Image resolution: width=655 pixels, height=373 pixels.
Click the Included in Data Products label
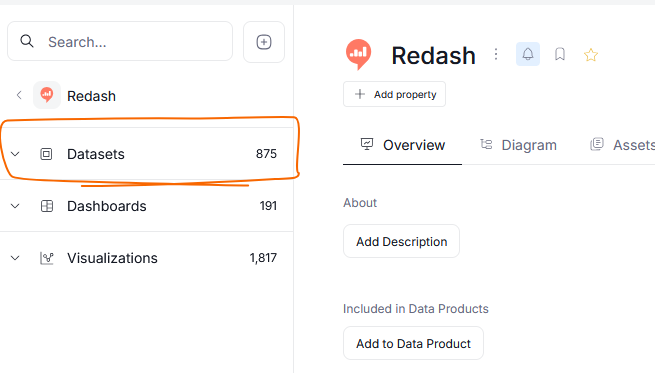pos(416,309)
